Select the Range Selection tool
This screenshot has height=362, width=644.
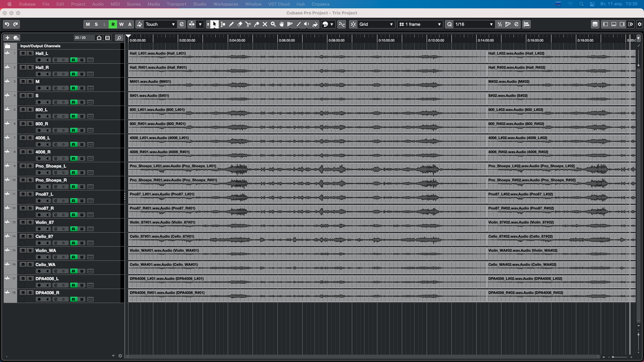point(223,24)
